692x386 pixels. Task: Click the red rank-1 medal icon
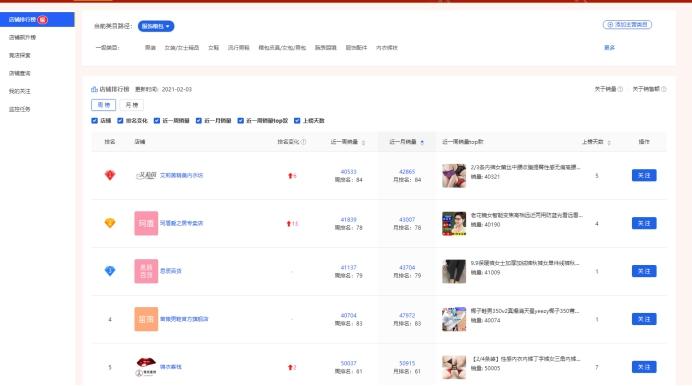(x=110, y=175)
